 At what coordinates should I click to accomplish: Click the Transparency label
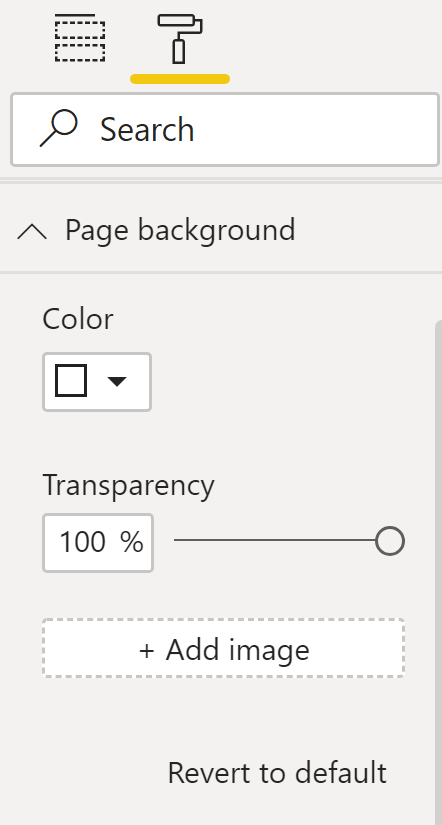coord(128,486)
